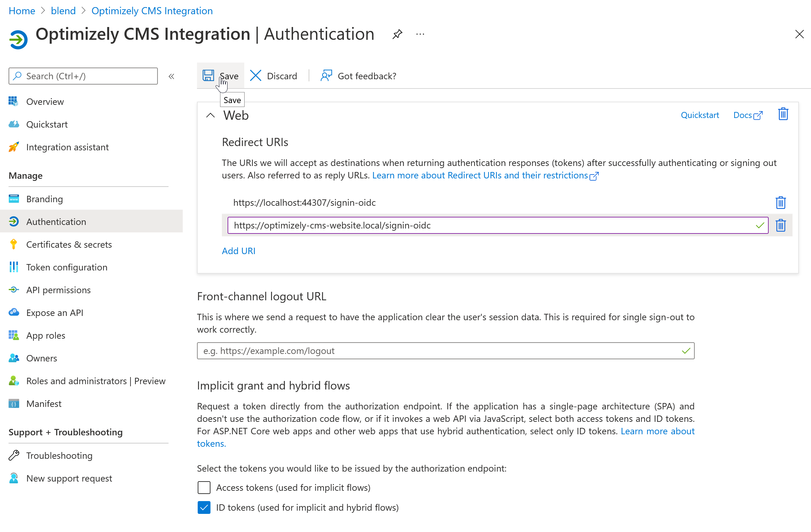Viewport: 811px width, 532px height.
Task: Disable ID tokens for hybrid flows
Action: click(205, 507)
